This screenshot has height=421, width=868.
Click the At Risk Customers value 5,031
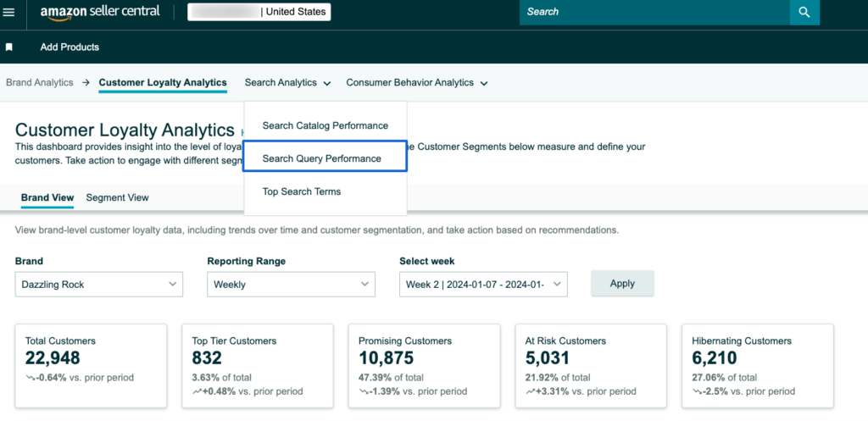[548, 358]
